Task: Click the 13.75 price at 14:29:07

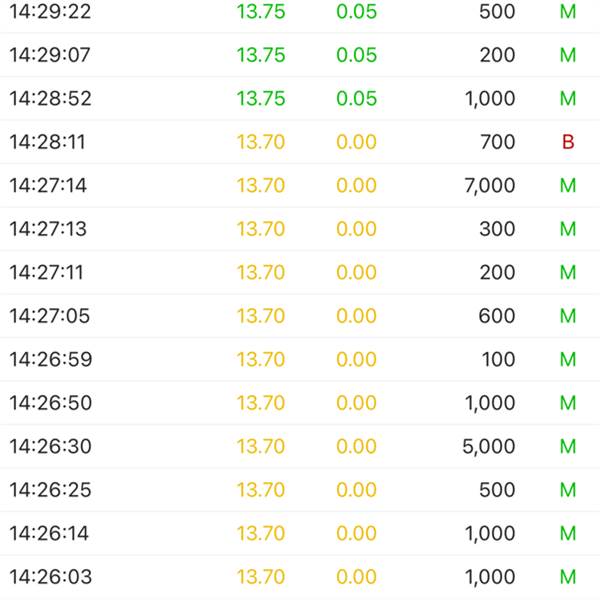Action: click(261, 55)
